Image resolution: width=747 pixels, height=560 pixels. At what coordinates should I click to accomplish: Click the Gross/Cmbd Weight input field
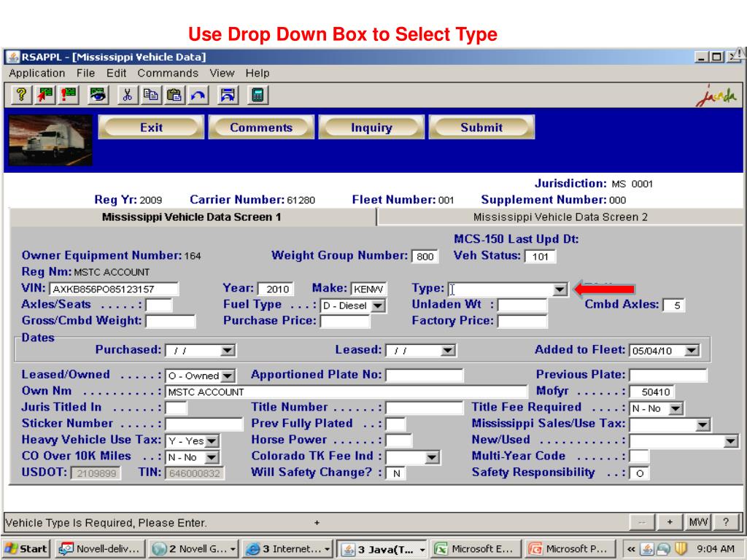click(x=171, y=320)
